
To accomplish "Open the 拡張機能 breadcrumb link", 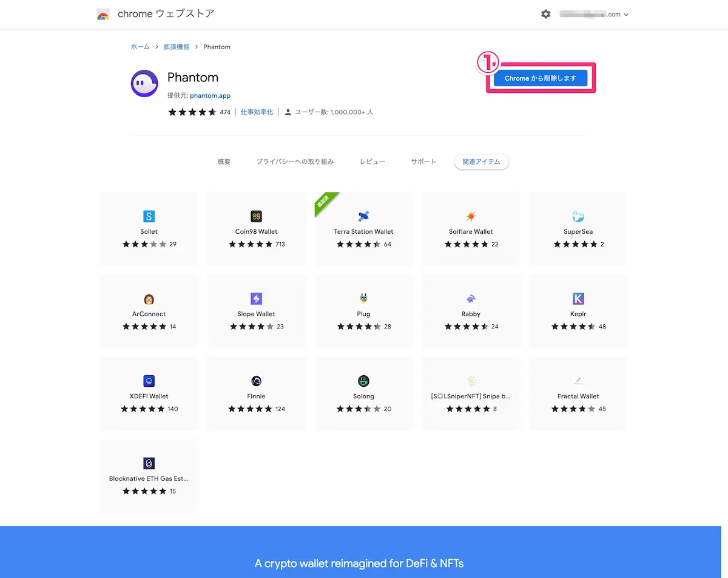I will [x=177, y=47].
